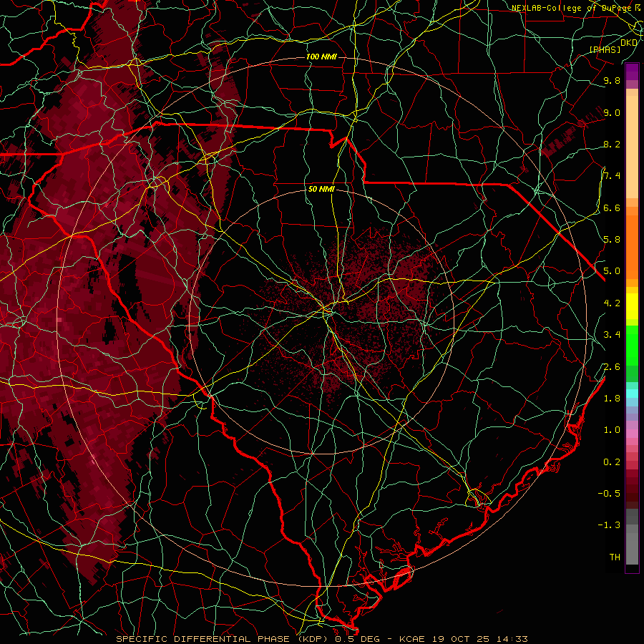
Task: Click the -1.3 legend value
Action: 609,525
